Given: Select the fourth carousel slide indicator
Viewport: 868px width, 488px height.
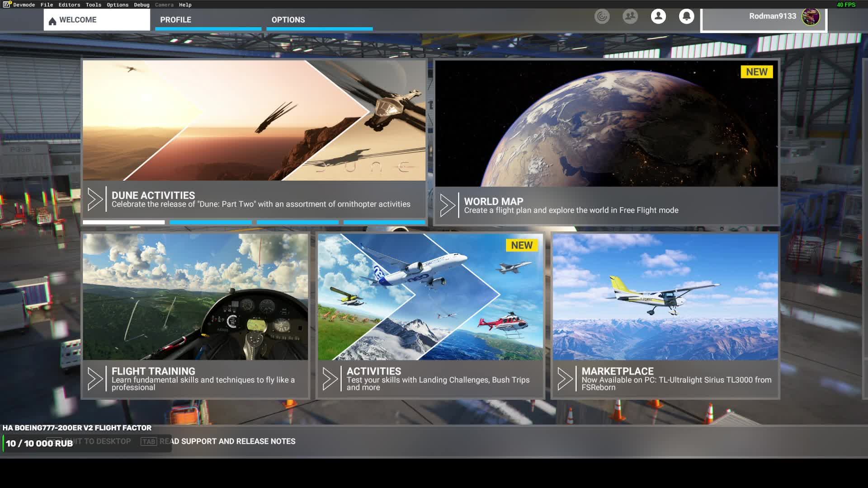Looking at the screenshot, I should pyautogui.click(x=384, y=222).
